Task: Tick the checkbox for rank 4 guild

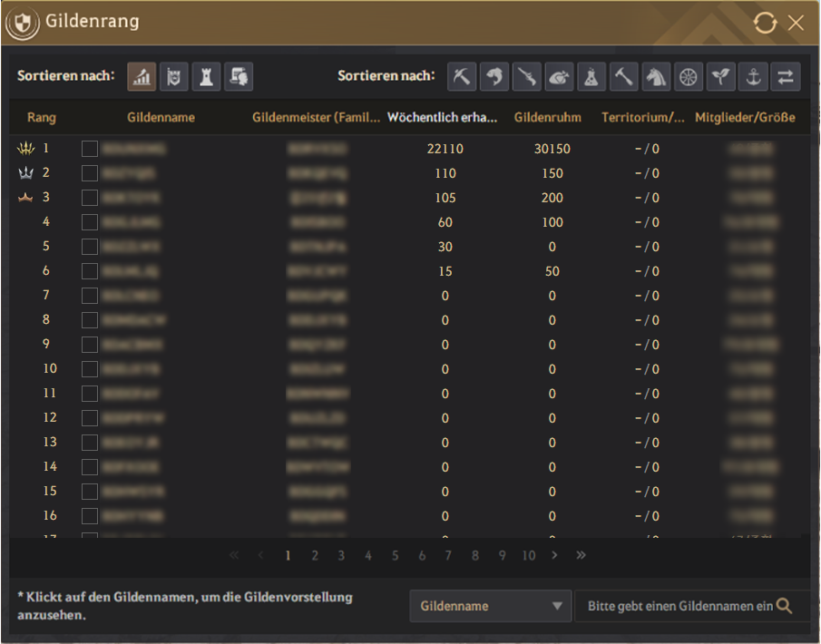Action: point(90,222)
